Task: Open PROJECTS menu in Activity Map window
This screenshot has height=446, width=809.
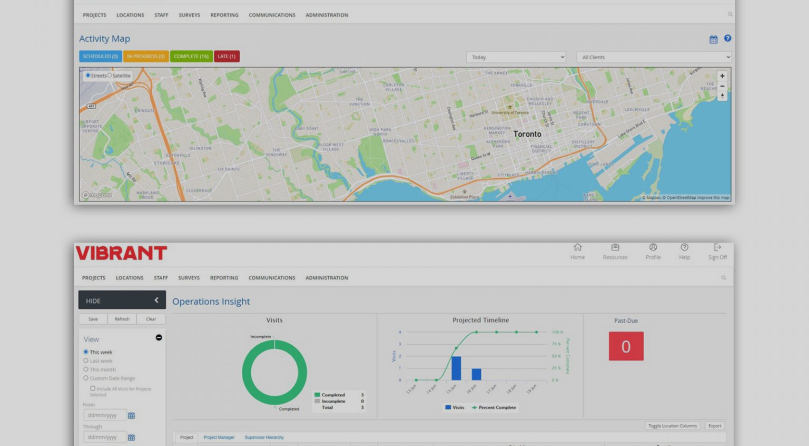Action: coord(94,15)
